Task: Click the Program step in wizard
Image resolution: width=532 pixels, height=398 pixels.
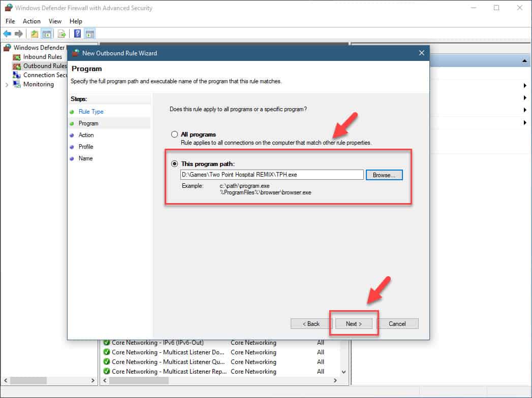Action: pos(88,123)
